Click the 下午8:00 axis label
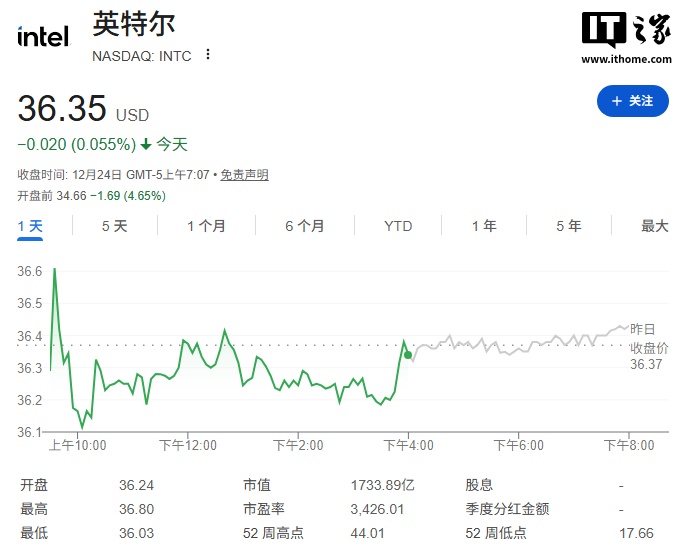The height and width of the screenshot is (559, 682). pyautogui.click(x=629, y=445)
